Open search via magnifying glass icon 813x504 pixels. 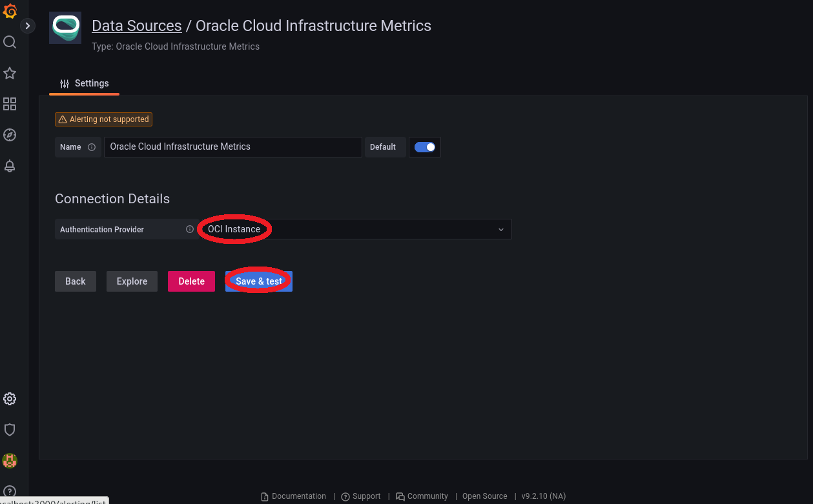(10, 43)
